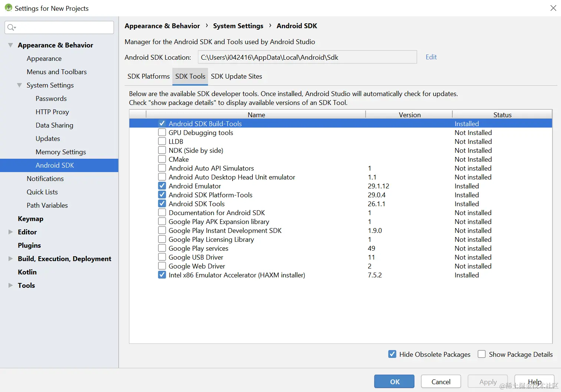Click the Android Studio logo in title bar
This screenshot has height=392, width=561.
pyautogui.click(x=8, y=8)
